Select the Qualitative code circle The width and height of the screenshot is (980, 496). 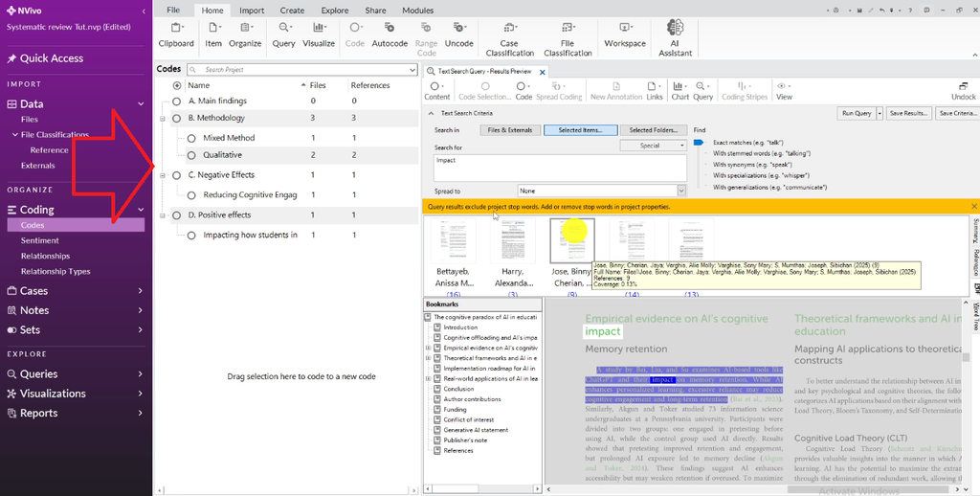tap(191, 154)
